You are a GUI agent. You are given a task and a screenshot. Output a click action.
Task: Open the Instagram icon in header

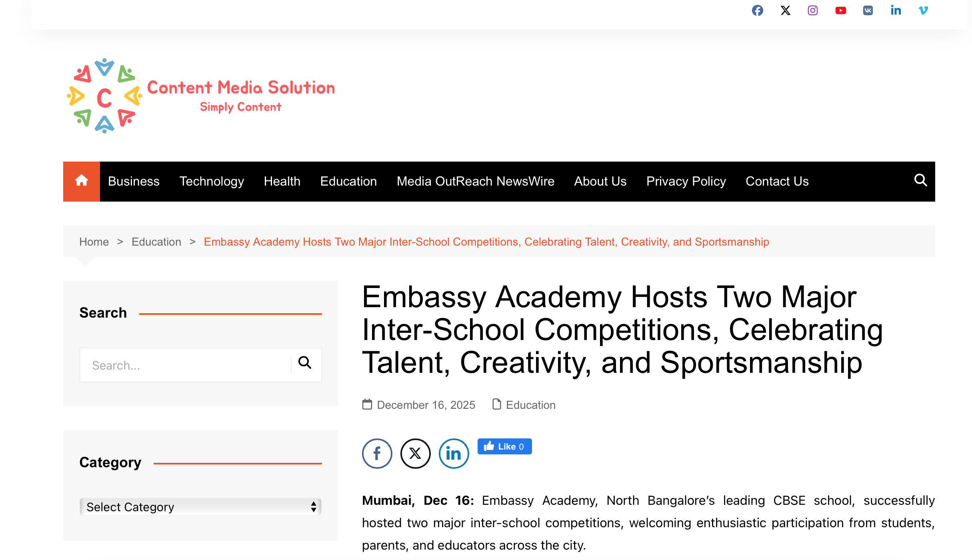pyautogui.click(x=812, y=10)
